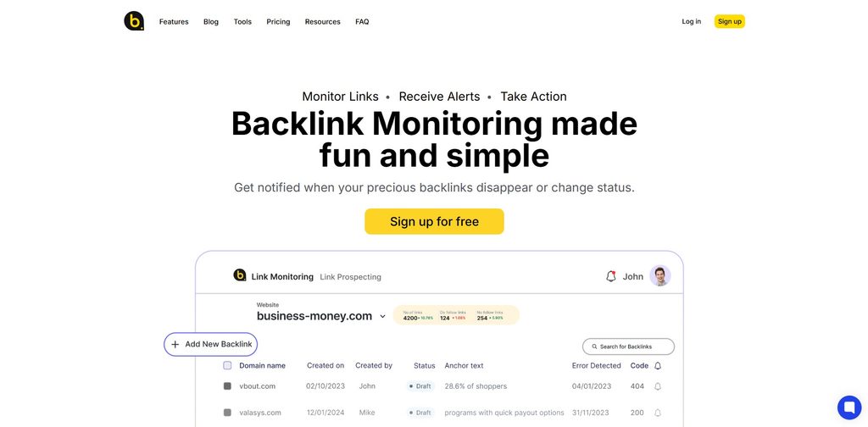Screen dimensions: 868x427
Task: Open the FAQ page
Action: tap(362, 21)
